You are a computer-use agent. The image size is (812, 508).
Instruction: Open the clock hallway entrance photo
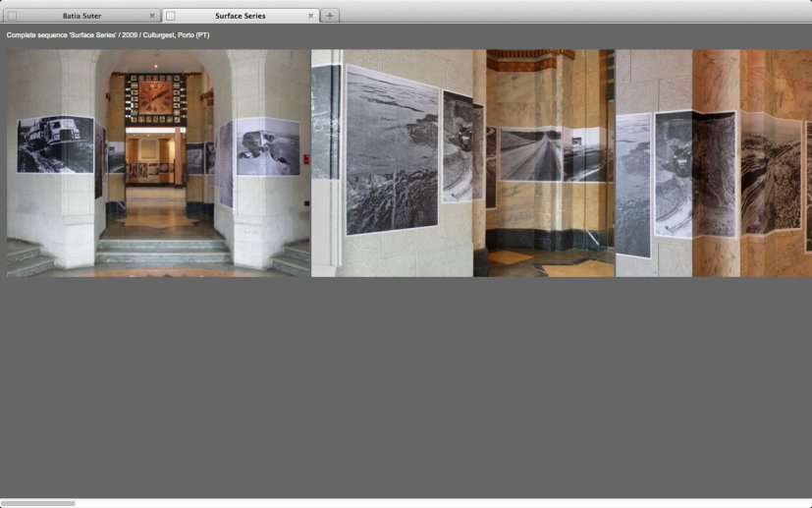click(158, 163)
